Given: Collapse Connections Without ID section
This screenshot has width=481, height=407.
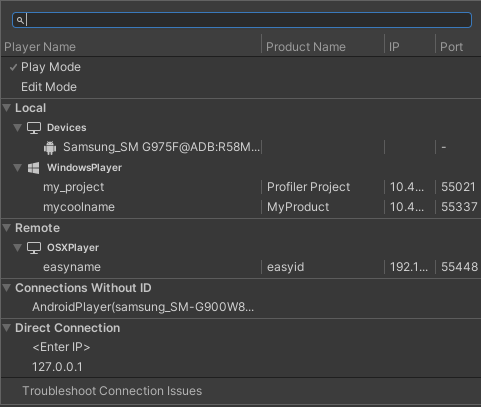Looking at the screenshot, I should 7,288.
